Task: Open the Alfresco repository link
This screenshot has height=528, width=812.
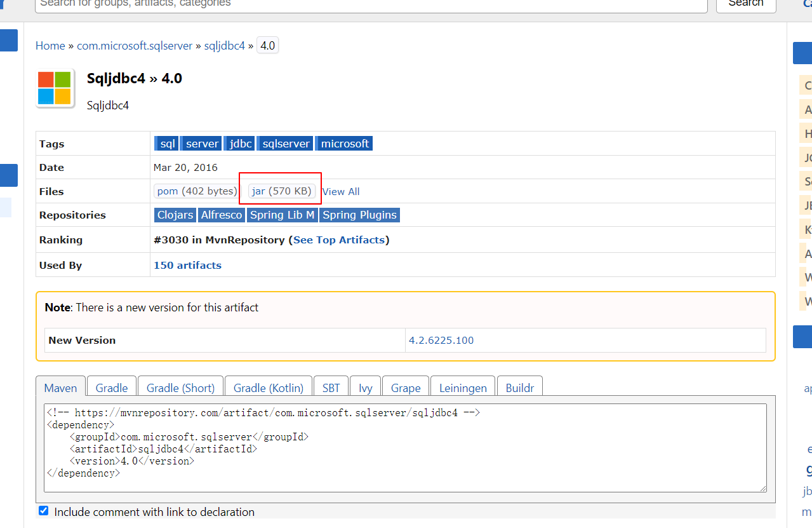Action: coord(222,215)
